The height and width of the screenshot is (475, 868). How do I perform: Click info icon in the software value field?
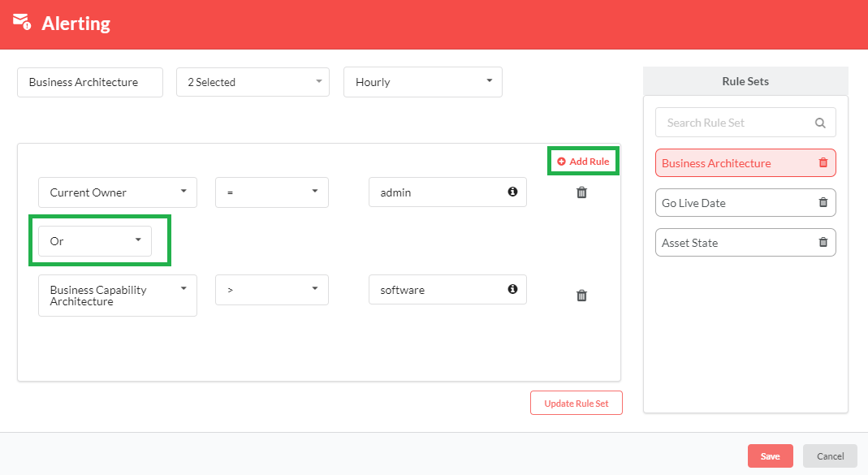click(x=512, y=289)
